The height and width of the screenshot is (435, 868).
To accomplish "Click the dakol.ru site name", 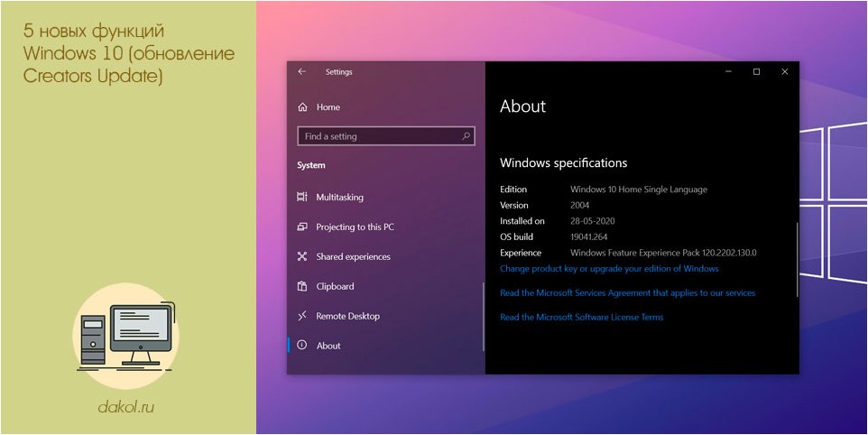I will (x=125, y=407).
